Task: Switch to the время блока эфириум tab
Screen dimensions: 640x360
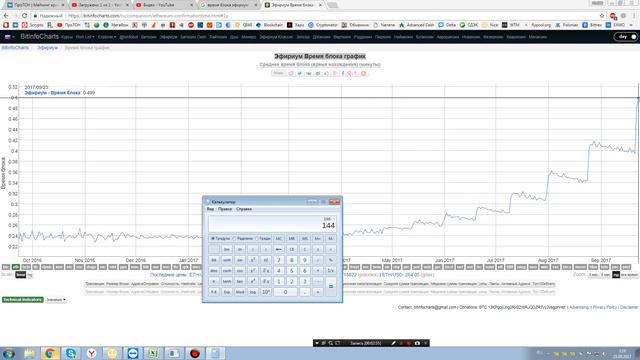Action: click(x=229, y=5)
